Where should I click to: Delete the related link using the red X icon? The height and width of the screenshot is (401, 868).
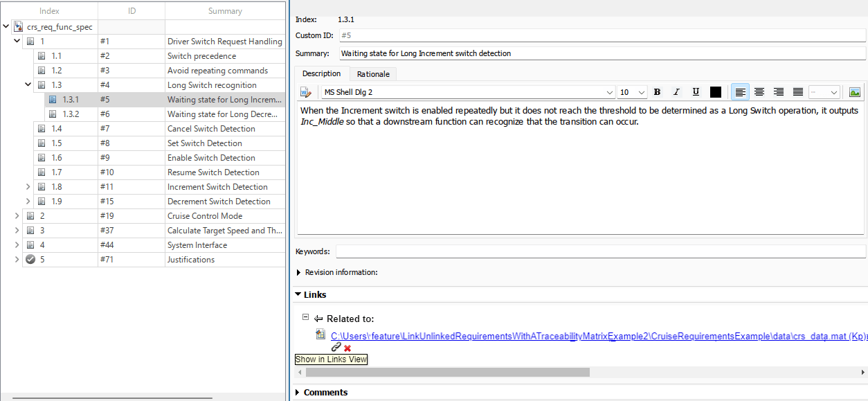pyautogui.click(x=346, y=347)
